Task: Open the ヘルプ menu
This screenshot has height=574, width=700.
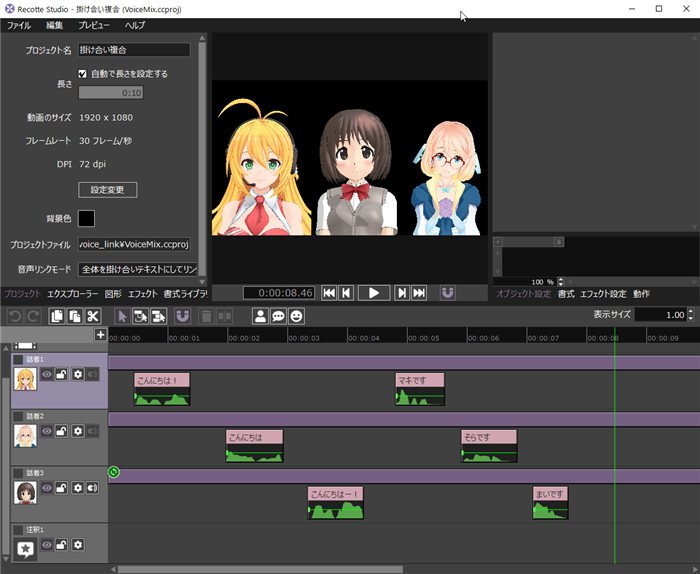Action: pyautogui.click(x=135, y=25)
